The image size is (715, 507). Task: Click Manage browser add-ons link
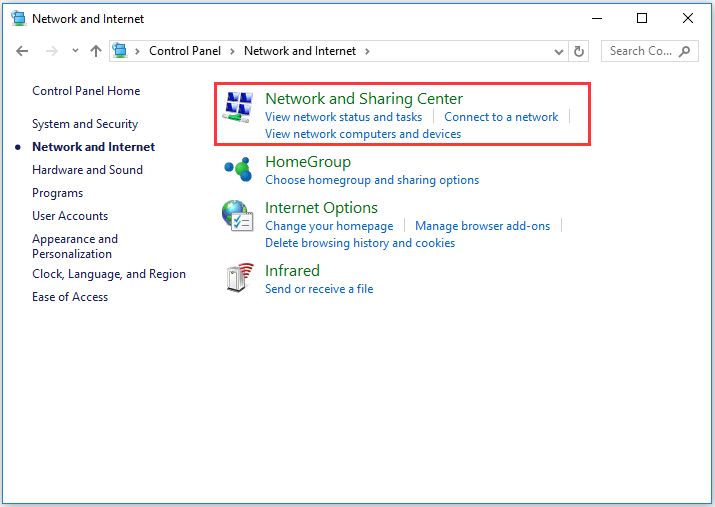(x=482, y=226)
